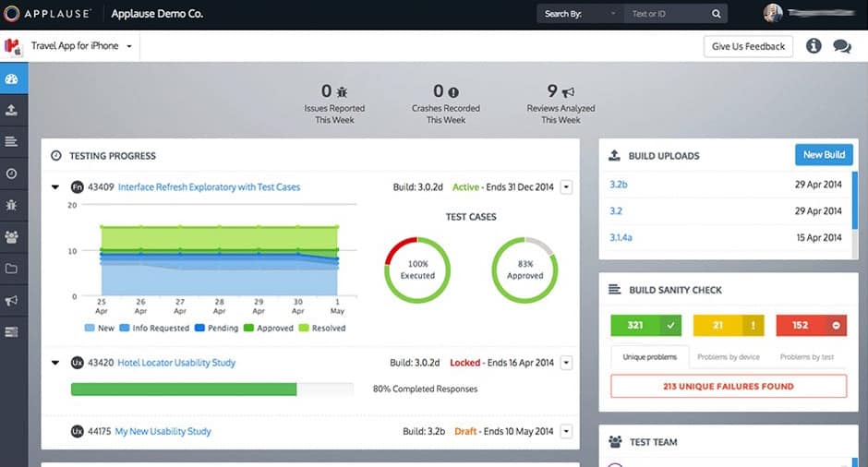
Task: Open actions dropdown for My New Usability Study
Action: point(566,431)
